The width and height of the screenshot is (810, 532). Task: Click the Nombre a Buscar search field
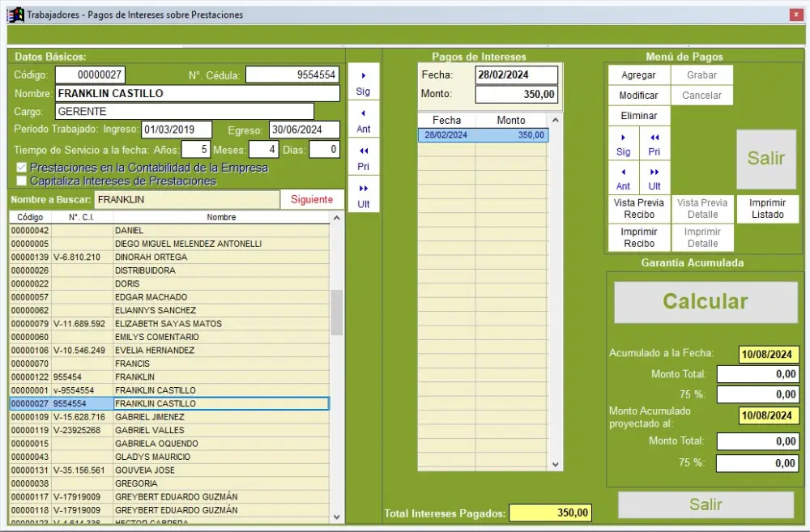[x=185, y=199]
